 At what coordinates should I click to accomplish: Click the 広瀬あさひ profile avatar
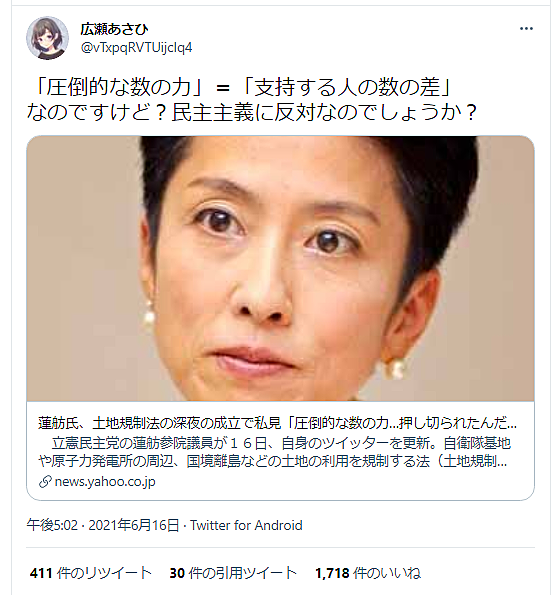point(47,38)
